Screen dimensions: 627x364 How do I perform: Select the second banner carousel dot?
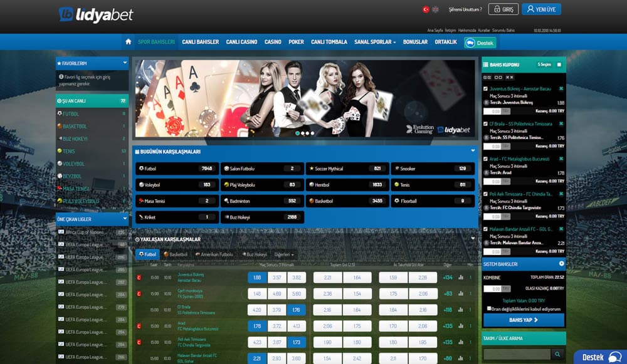click(303, 133)
